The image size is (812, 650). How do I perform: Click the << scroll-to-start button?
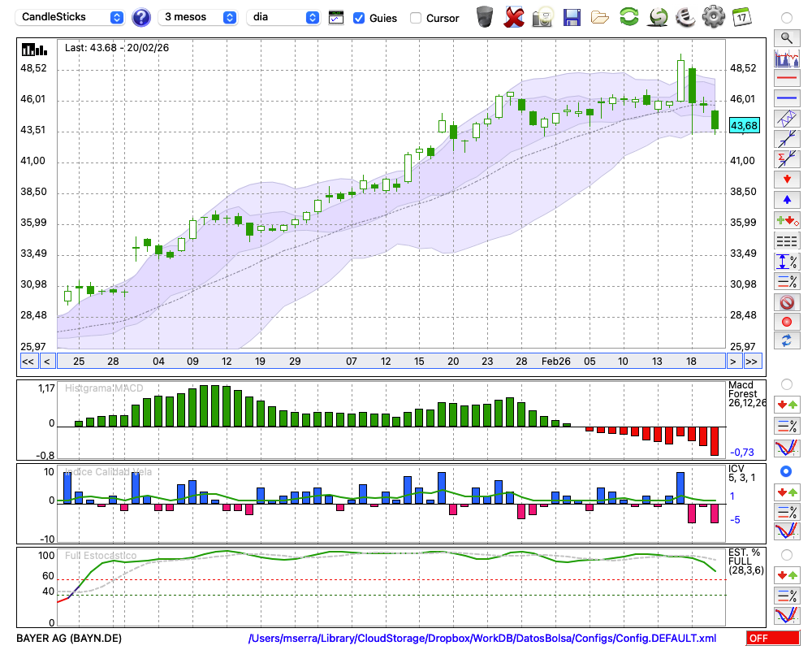[28, 362]
